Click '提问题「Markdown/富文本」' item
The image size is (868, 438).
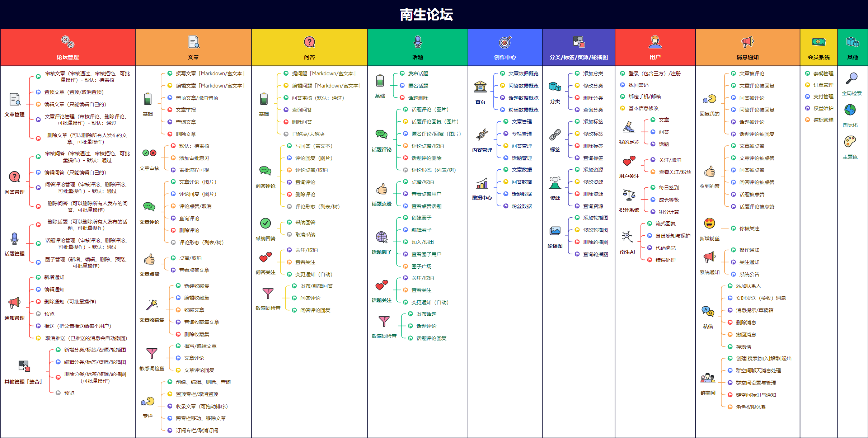324,74
